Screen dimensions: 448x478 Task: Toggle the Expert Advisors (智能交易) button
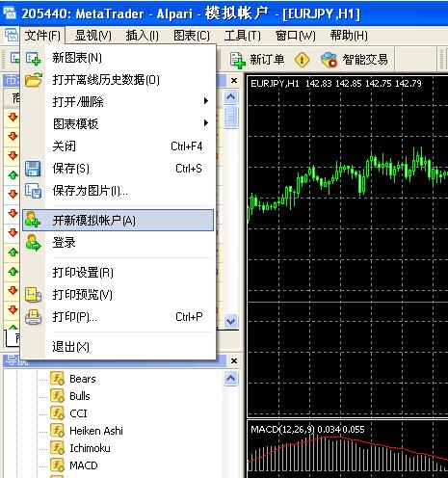[355, 60]
